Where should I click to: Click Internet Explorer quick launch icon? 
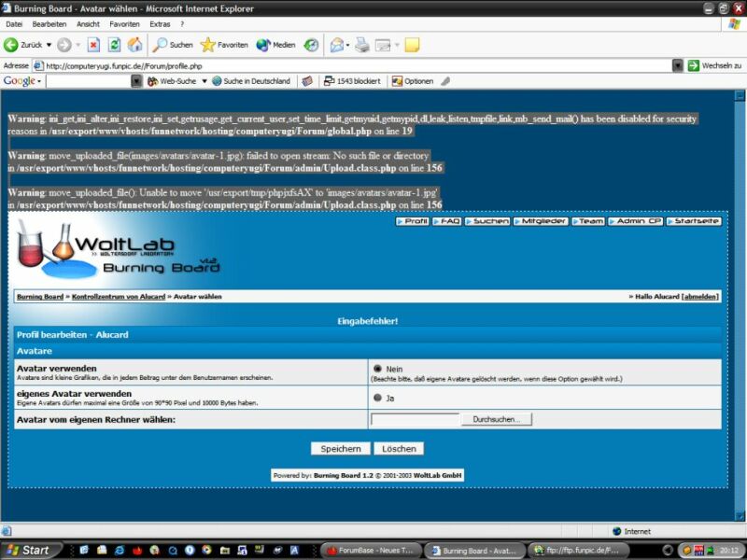(119, 551)
